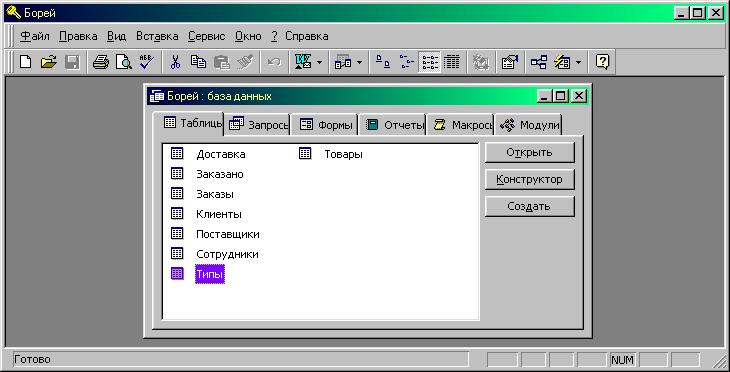Image resolution: width=730 pixels, height=372 pixels.
Task: Click the Cut scissors icon
Action: point(176,62)
